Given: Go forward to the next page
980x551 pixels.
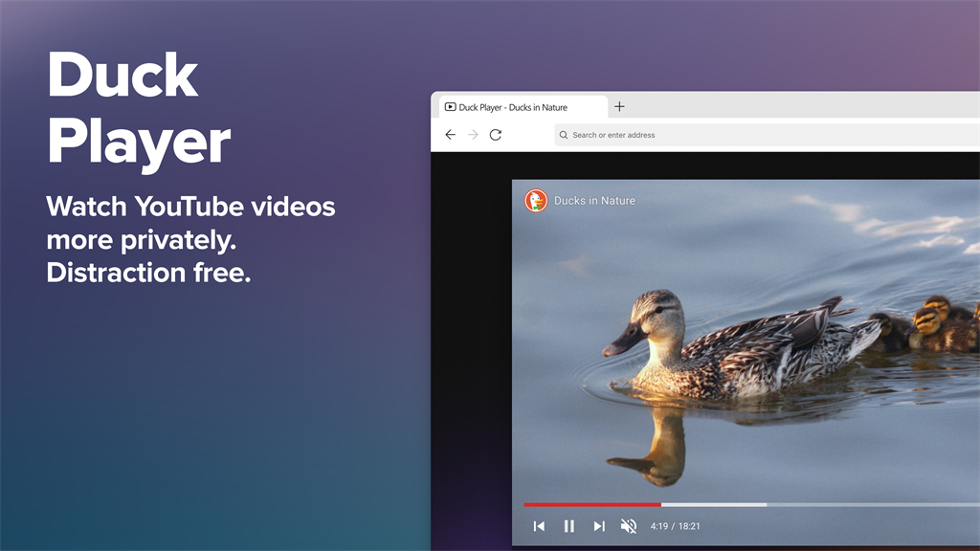Looking at the screenshot, I should [x=473, y=135].
